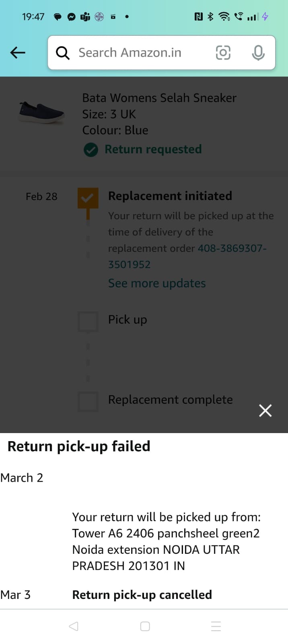
Task: Expand See more updates
Action: click(157, 283)
